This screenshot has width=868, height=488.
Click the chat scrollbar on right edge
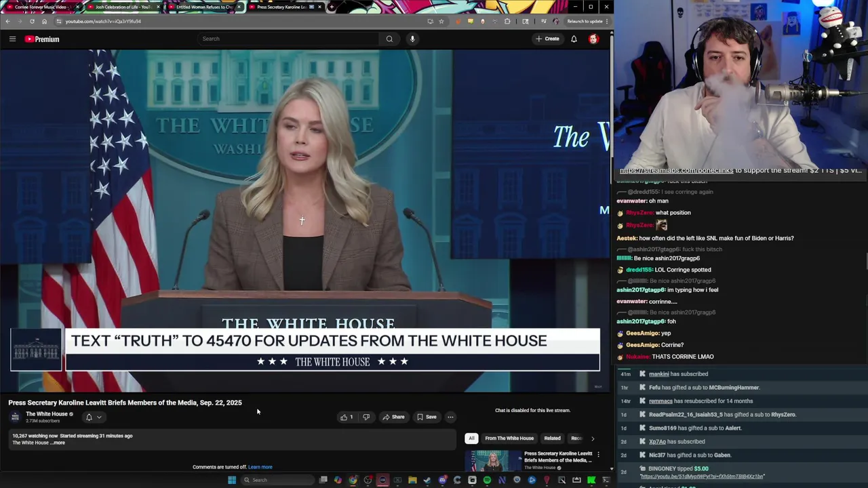(866, 261)
